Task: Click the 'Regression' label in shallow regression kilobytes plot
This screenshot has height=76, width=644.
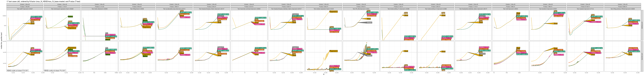Action: tap(333, 11)
